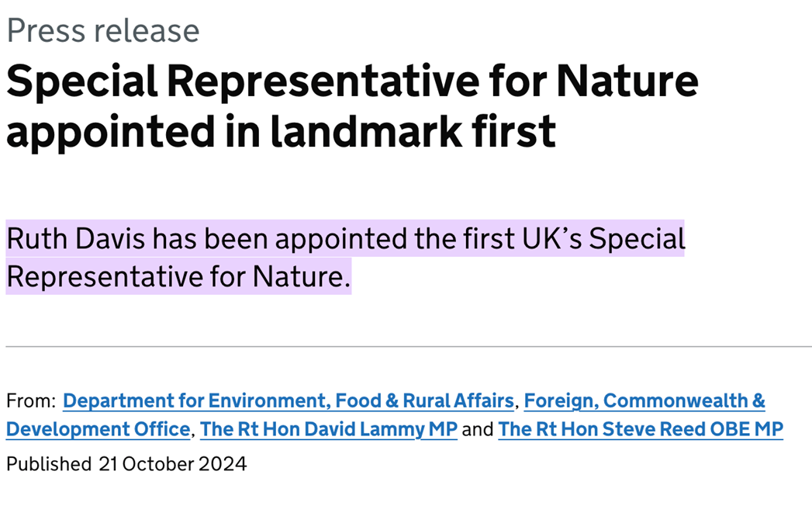Screen dimensions: 812x506
Task: Open The Rt Hon Steve Reed OBE MP link
Action: [x=641, y=429]
